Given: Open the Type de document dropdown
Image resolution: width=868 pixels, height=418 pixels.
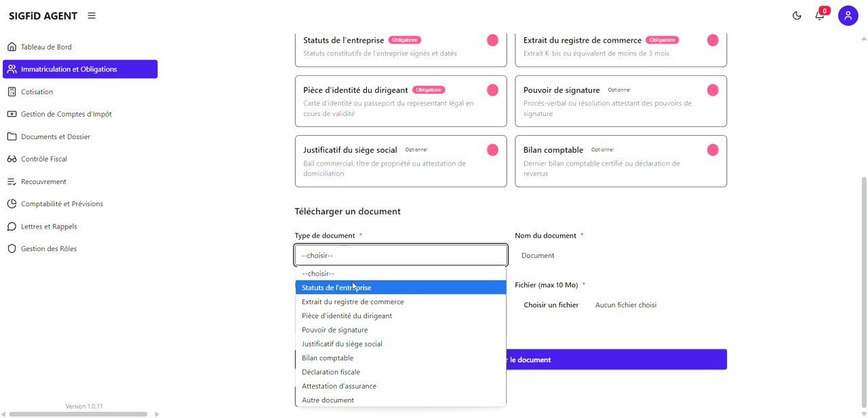Looking at the screenshot, I should (x=400, y=254).
